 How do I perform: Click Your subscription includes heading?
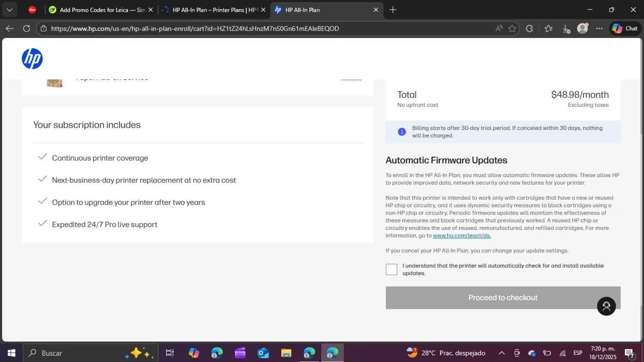coord(87,125)
